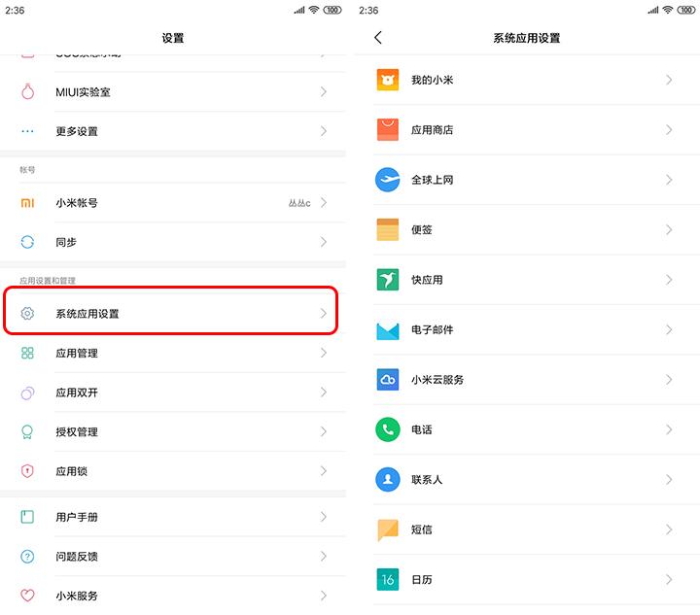
Task: Tap the green 电话 phone icon
Action: [388, 429]
